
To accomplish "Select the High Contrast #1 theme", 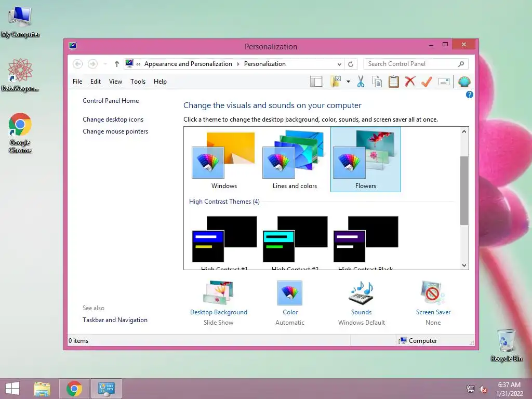I will pos(224,243).
